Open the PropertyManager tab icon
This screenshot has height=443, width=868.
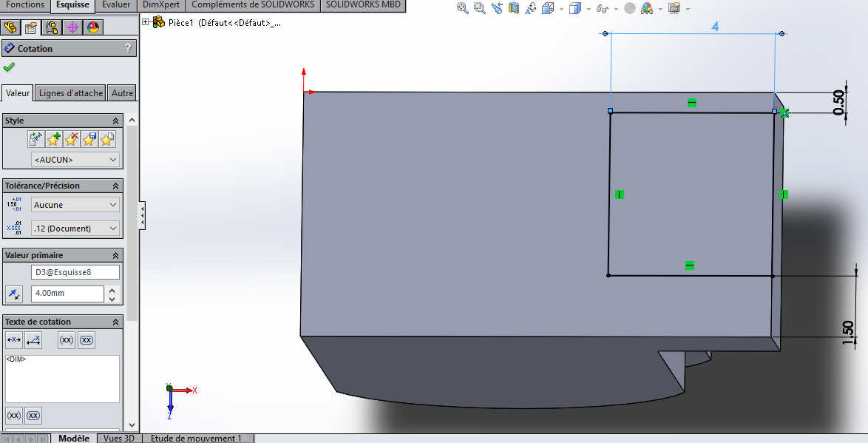pos(31,27)
